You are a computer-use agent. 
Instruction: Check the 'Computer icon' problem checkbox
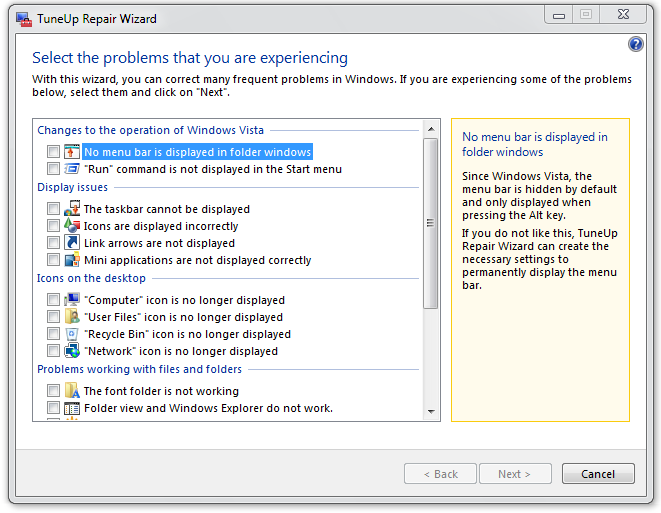53,300
